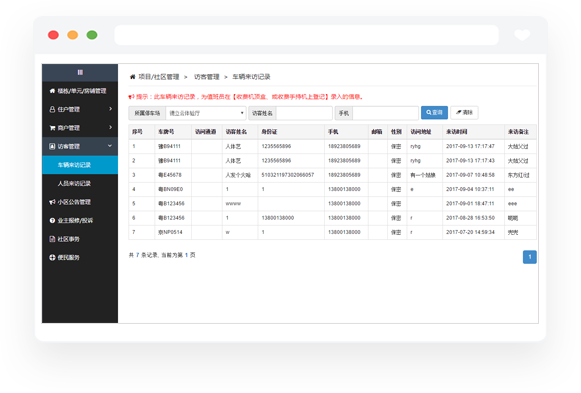The height and width of the screenshot is (393, 581).
Task: Click the shopping cart icon for 商户管理
Action: (x=52, y=128)
